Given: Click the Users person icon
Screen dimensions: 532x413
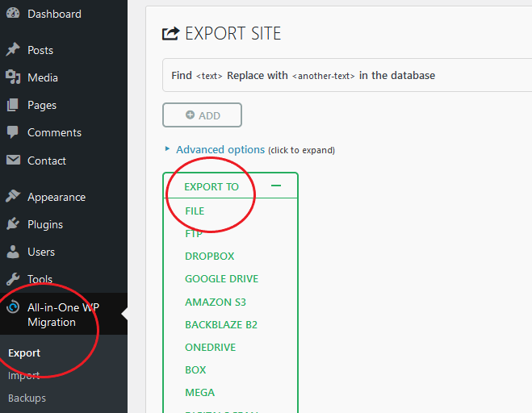Looking at the screenshot, I should coord(13,252).
